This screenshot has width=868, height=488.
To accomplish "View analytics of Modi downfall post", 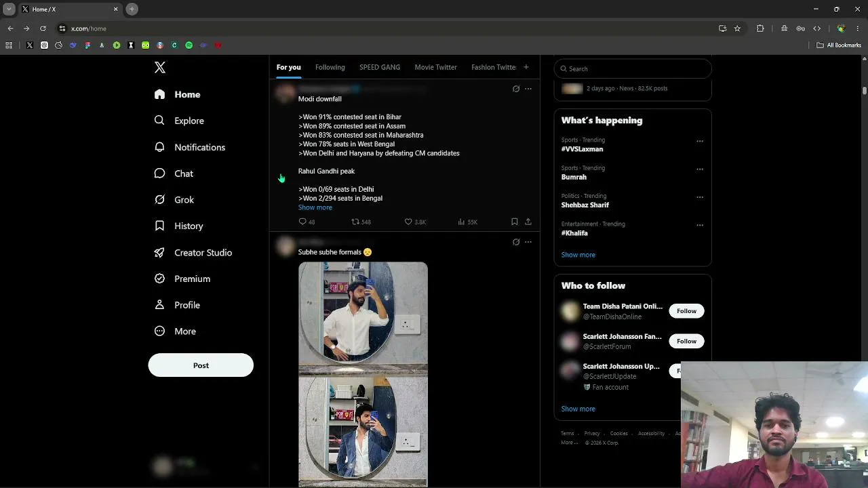I will tap(468, 222).
